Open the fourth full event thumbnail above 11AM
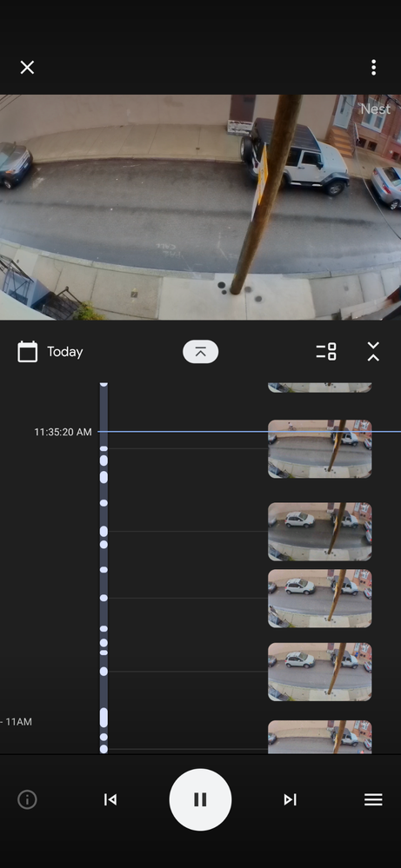 [x=319, y=672]
